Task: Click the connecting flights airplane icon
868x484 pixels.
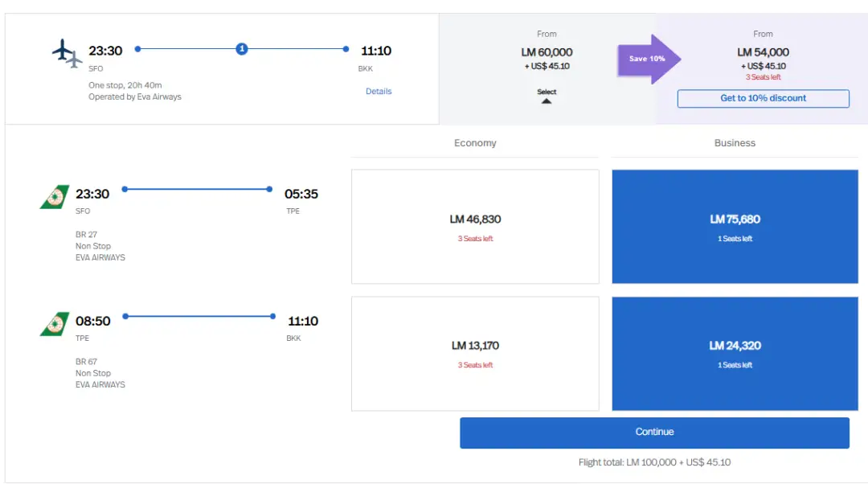Action: [68, 54]
